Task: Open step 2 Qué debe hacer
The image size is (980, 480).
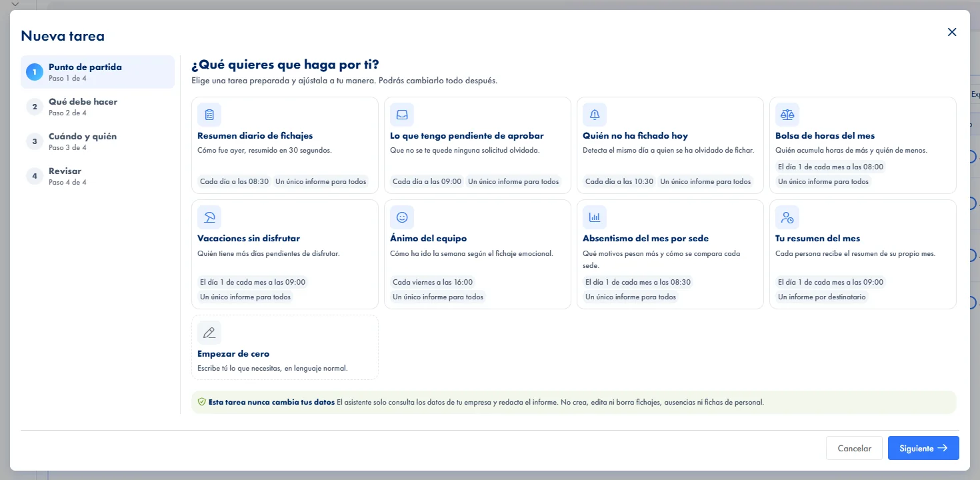Action: (97, 107)
